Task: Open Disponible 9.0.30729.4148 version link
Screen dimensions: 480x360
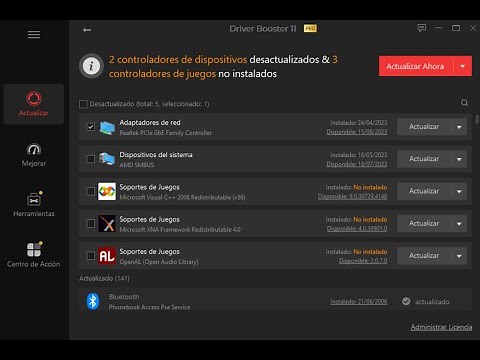Action: click(x=352, y=196)
